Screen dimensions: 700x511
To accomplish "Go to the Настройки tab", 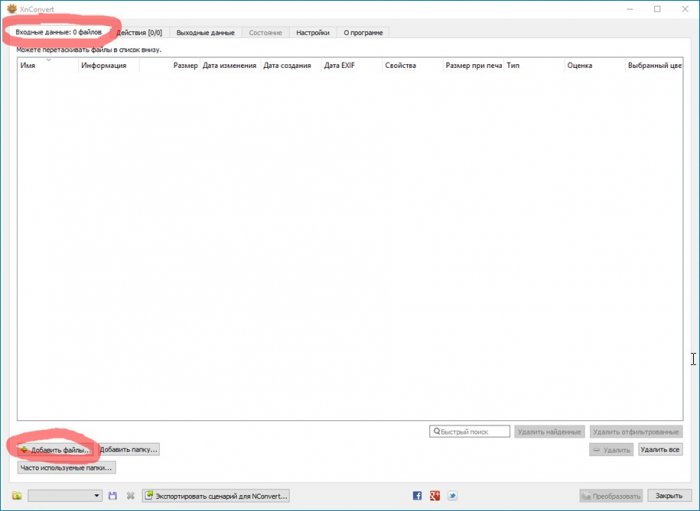I will pos(312,32).
